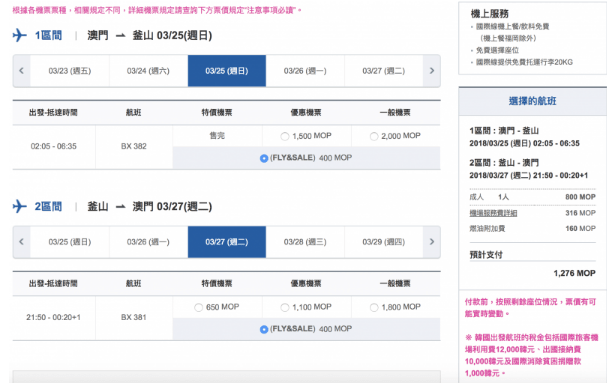This screenshot has width=607, height=392.
Task: Choose the 2,000 MOP regular fare for BX 382
Action: click(x=374, y=136)
